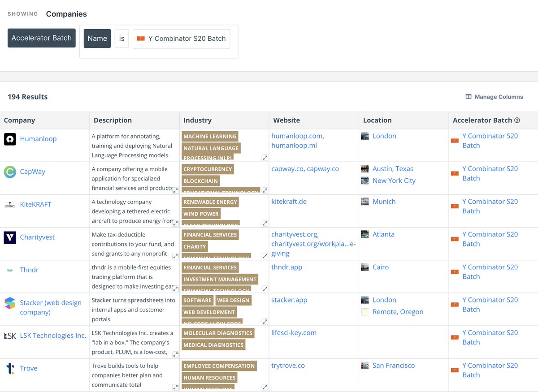Expand the Trove description text

coord(175,387)
